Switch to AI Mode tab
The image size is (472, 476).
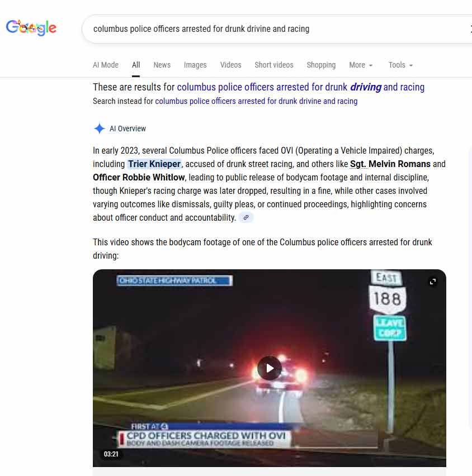(x=106, y=65)
